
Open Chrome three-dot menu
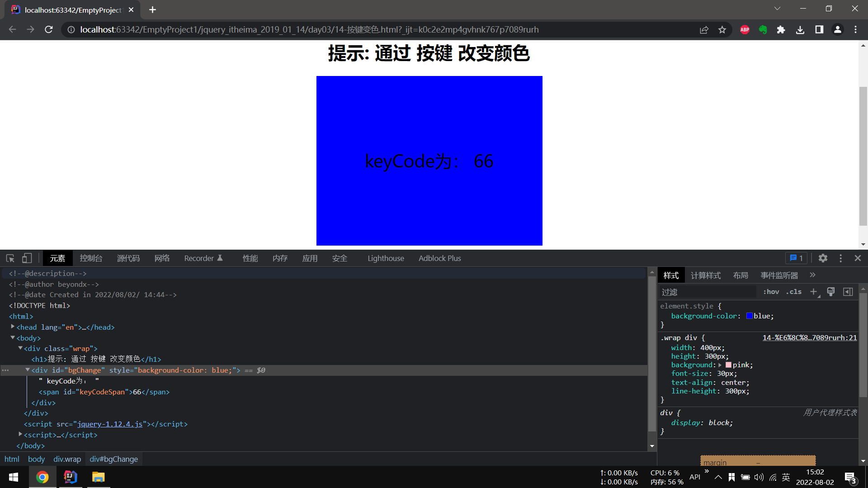point(855,29)
